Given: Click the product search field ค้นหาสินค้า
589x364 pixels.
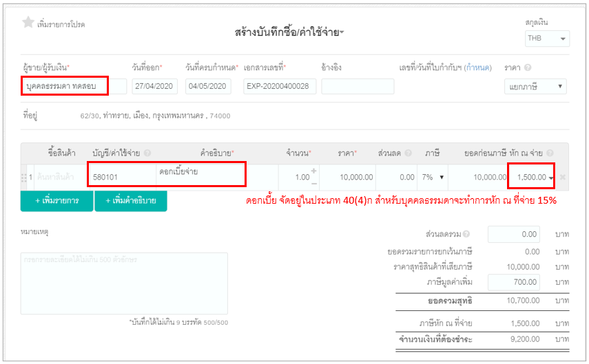Looking at the screenshot, I should 61,177.
